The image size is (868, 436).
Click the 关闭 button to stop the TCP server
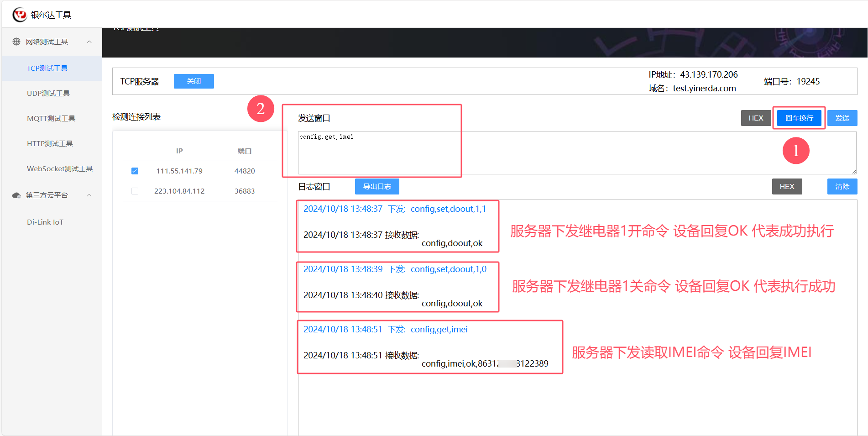[193, 81]
